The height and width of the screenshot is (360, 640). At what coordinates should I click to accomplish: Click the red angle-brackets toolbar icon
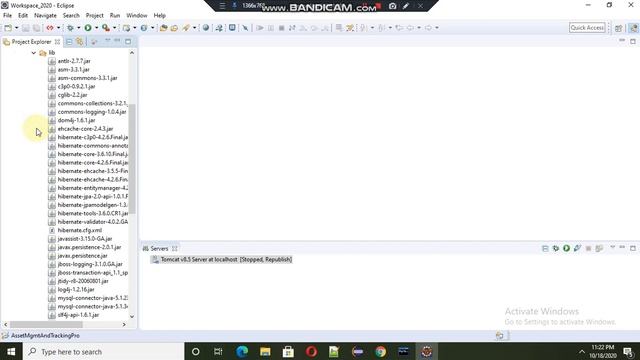pos(50,28)
